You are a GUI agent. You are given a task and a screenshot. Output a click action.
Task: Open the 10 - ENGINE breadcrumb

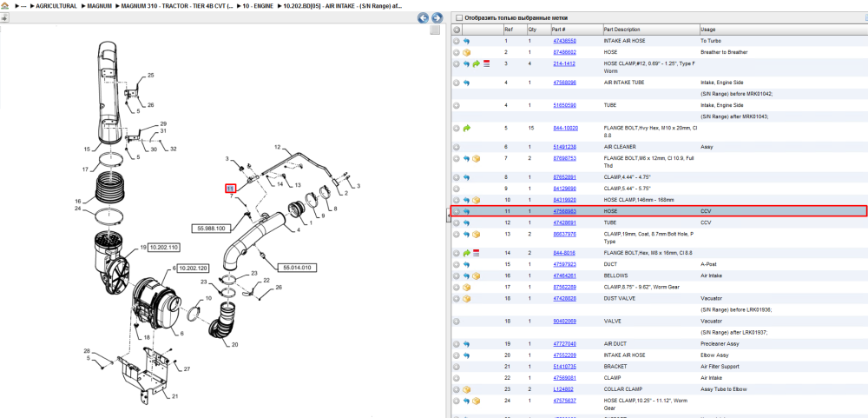pos(258,6)
